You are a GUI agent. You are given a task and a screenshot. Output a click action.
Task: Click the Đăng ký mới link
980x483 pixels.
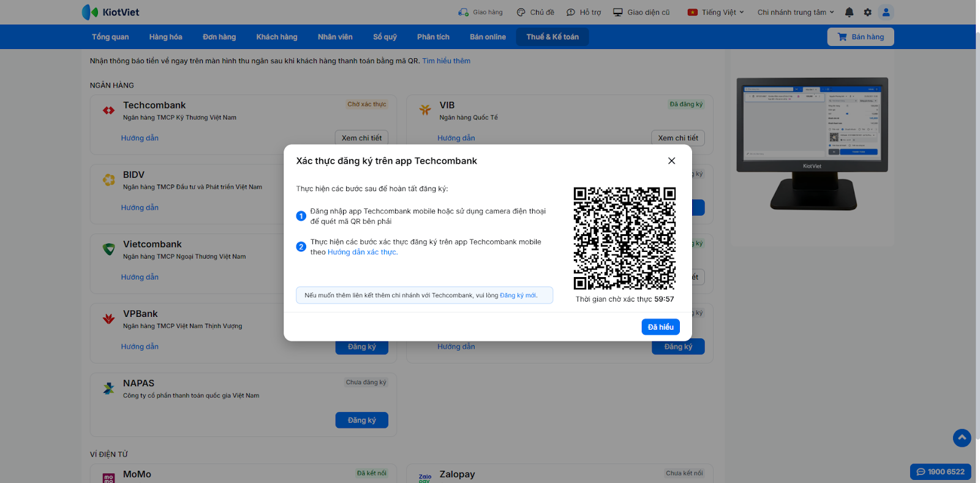click(x=518, y=295)
